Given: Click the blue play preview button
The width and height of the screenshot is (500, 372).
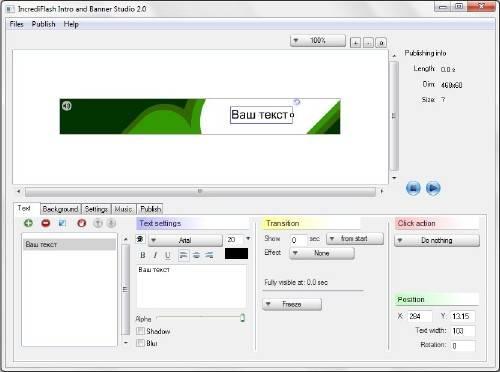Looking at the screenshot, I should (x=433, y=188).
